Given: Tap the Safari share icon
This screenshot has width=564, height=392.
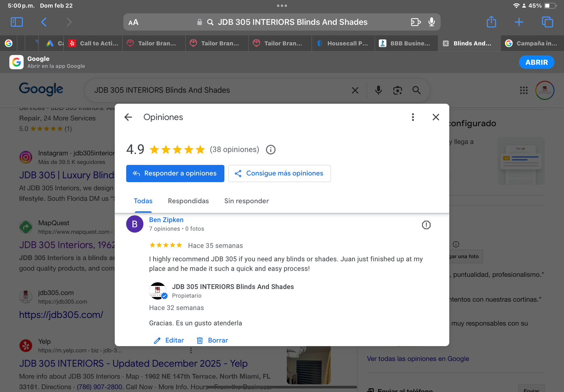Looking at the screenshot, I should [491, 22].
